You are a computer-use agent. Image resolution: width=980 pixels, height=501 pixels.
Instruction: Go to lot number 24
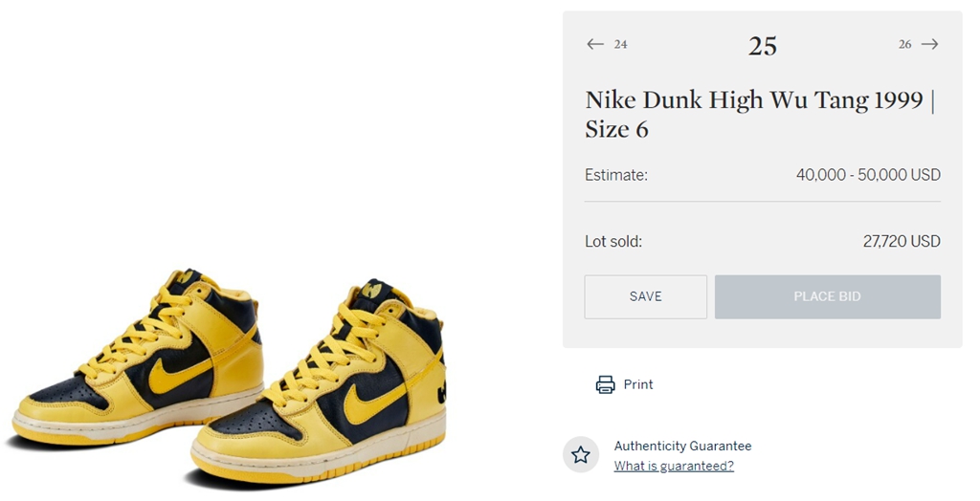620,44
